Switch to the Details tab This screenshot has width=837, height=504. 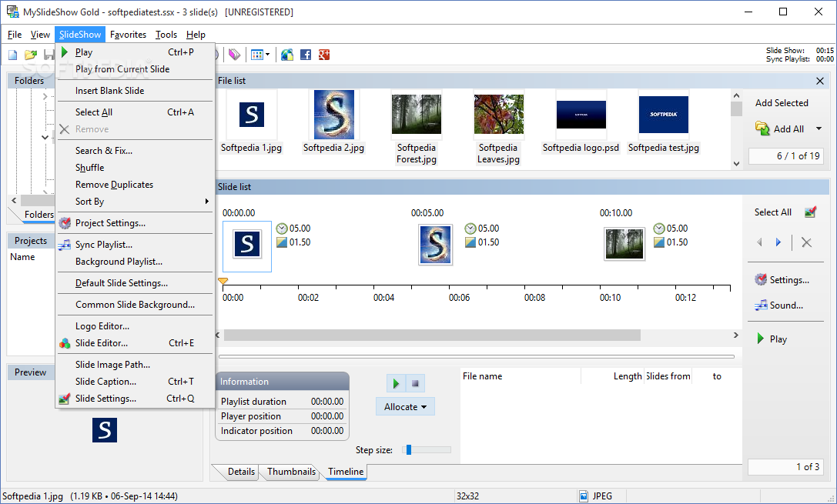click(241, 472)
